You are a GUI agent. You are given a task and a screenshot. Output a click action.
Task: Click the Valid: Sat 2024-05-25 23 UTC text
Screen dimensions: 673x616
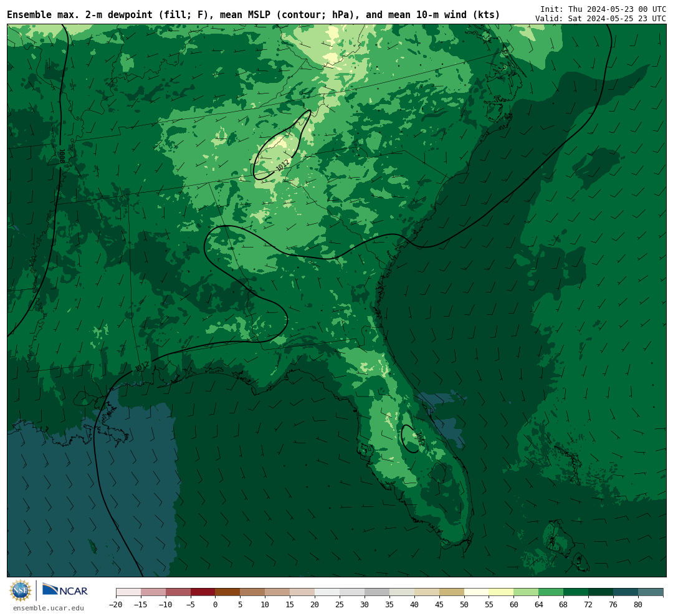(601, 19)
